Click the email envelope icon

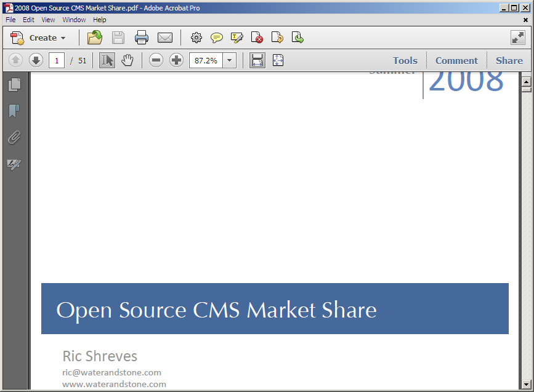[165, 38]
